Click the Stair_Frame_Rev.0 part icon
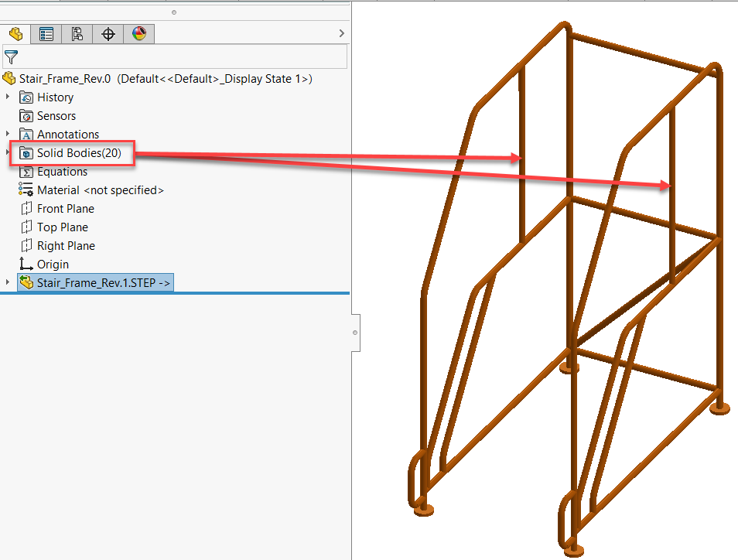 point(9,78)
